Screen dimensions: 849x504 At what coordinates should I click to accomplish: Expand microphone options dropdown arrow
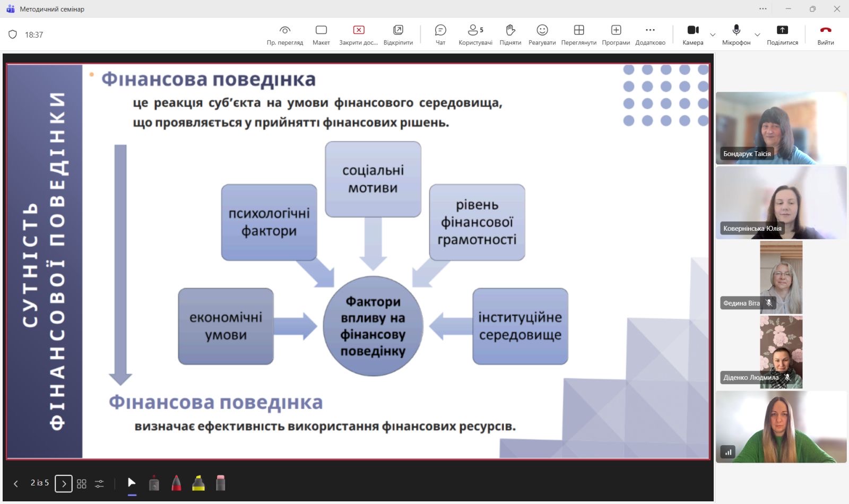[x=757, y=35]
